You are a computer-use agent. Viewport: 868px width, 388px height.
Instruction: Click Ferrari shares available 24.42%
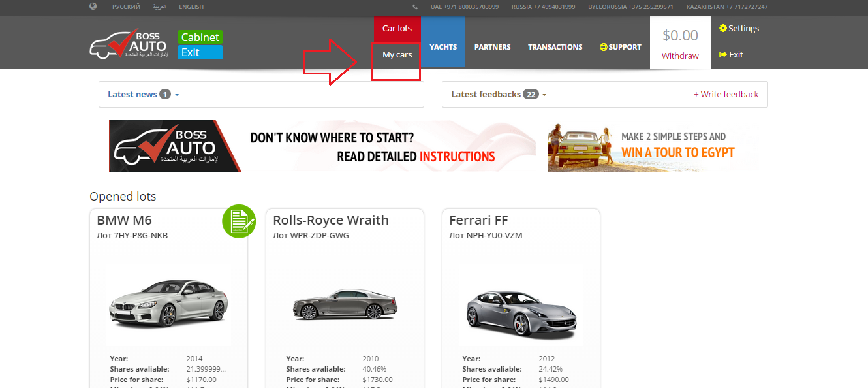550,369
